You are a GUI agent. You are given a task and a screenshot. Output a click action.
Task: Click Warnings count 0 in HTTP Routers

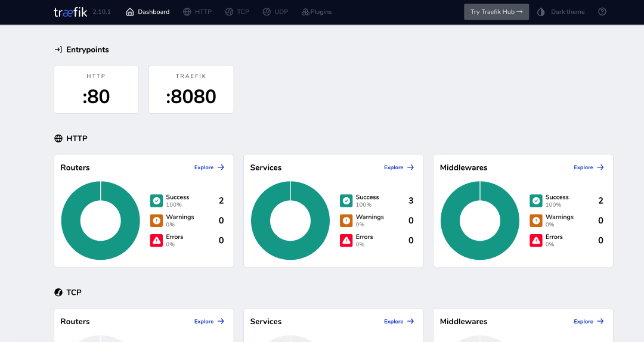(221, 220)
